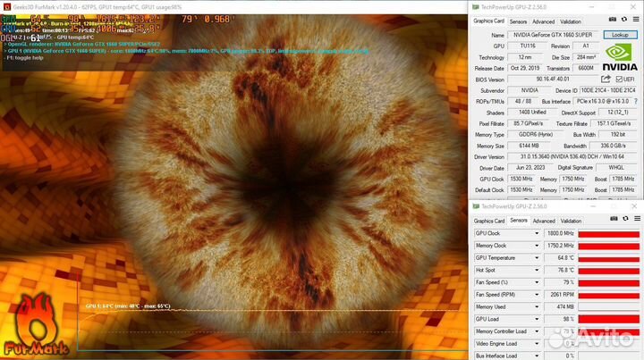
Task: Click the FurMark title bar app icon
Action: [x=6, y=7]
